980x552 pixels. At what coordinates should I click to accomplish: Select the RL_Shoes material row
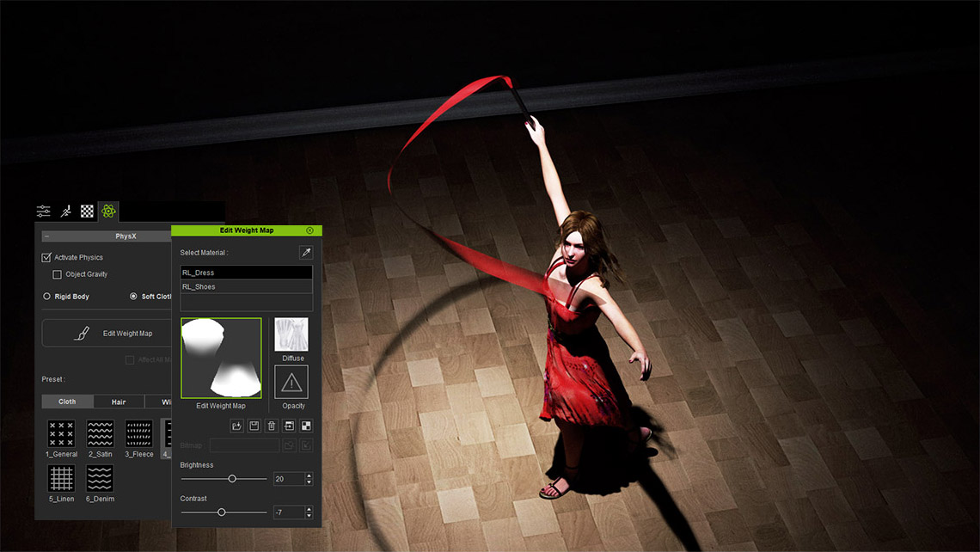coord(246,287)
